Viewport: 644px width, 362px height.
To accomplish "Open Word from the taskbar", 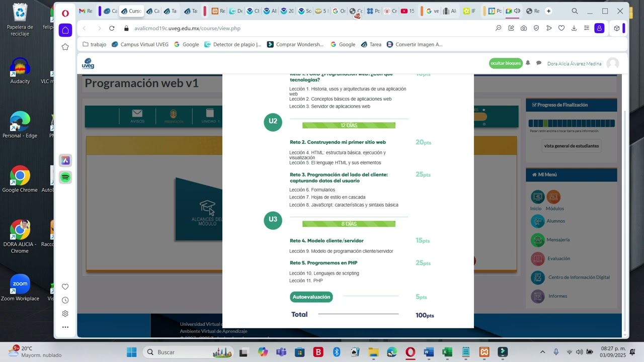I will 429,352.
